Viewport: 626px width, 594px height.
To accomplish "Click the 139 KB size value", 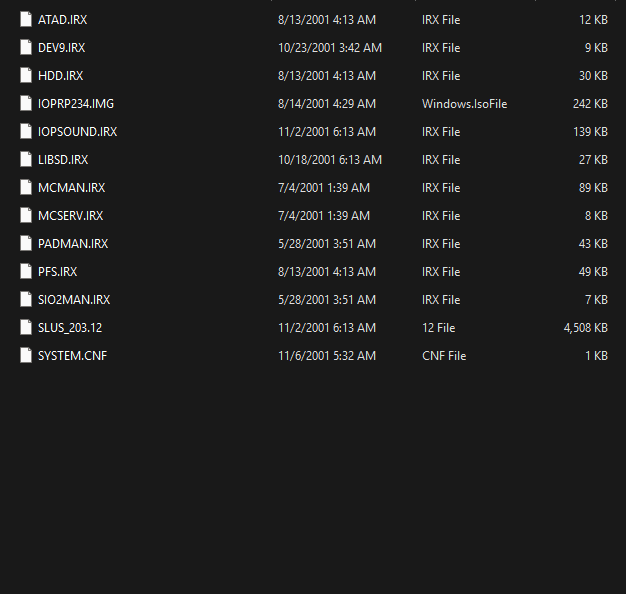I will (590, 132).
